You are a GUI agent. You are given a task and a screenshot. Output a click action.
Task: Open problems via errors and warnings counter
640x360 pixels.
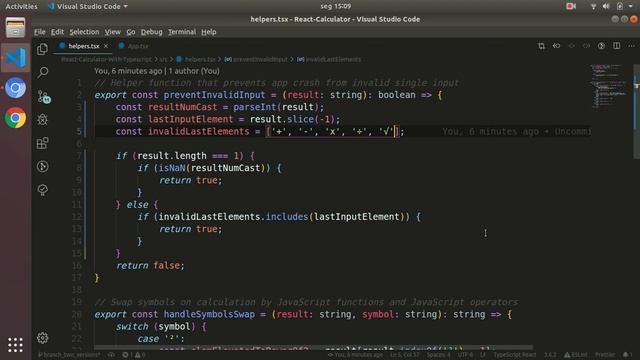coord(134,355)
